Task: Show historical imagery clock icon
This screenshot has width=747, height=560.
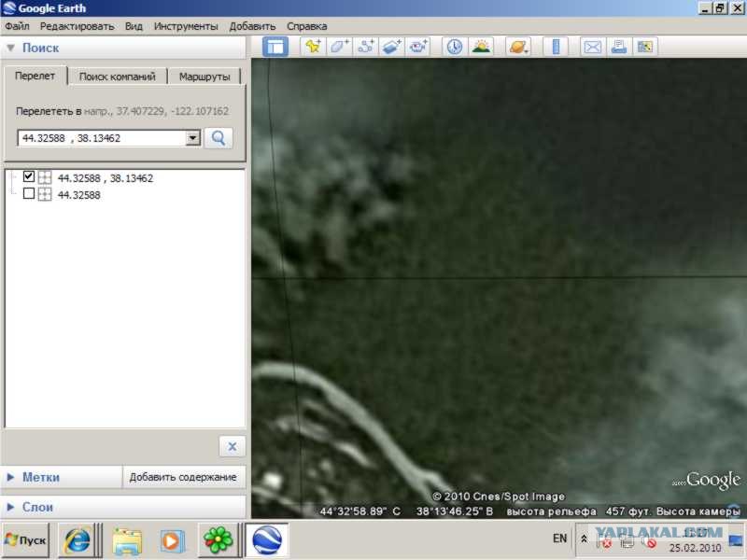Action: pyautogui.click(x=455, y=47)
